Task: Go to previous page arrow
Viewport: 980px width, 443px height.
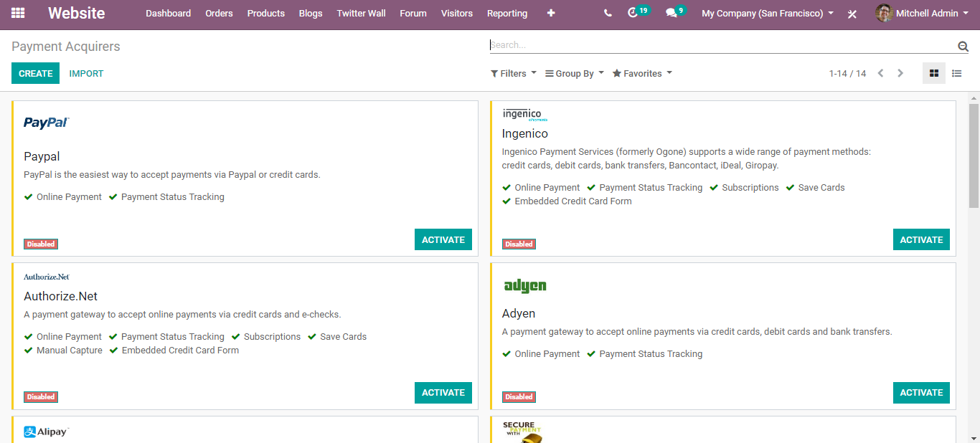Action: pos(880,73)
